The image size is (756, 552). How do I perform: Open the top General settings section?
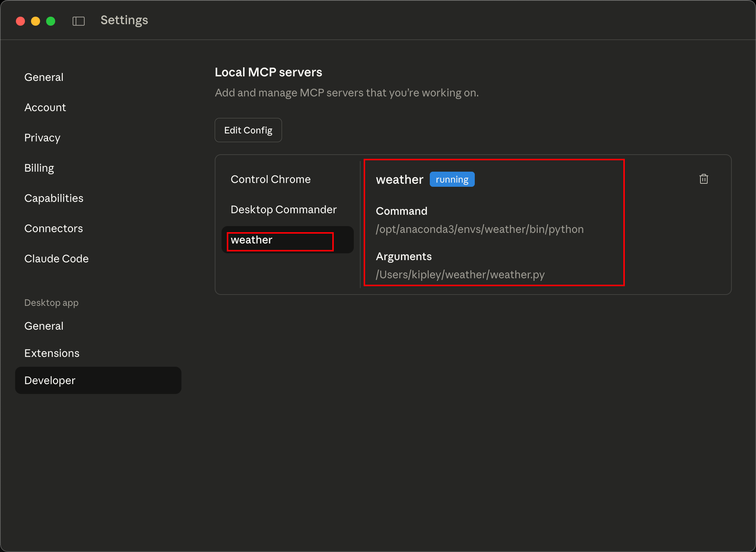[44, 77]
